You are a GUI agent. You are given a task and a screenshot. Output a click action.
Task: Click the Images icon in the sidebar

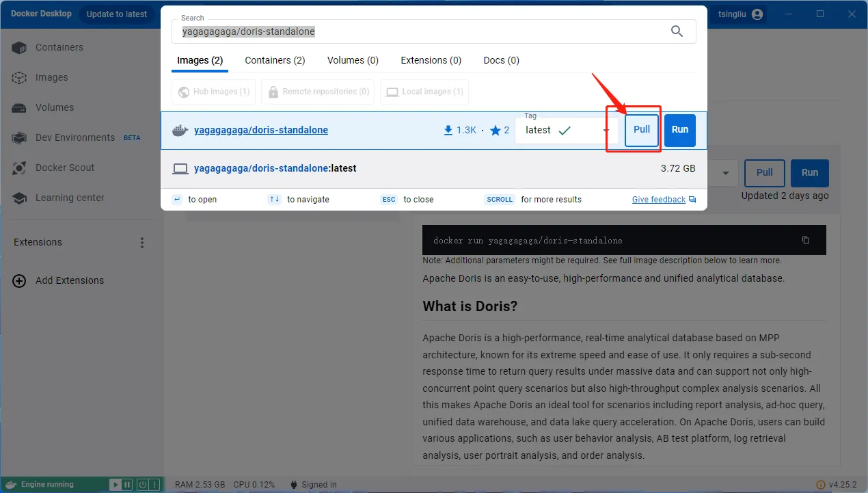point(19,78)
